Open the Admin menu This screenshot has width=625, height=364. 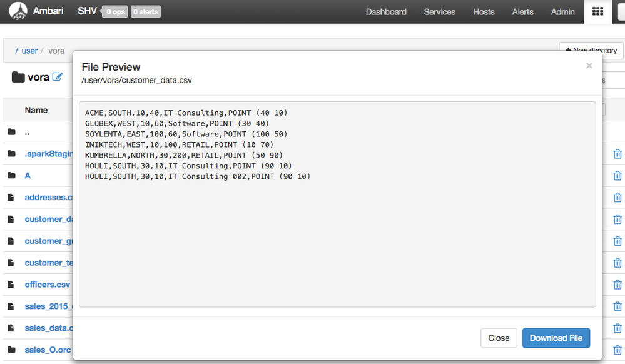562,12
